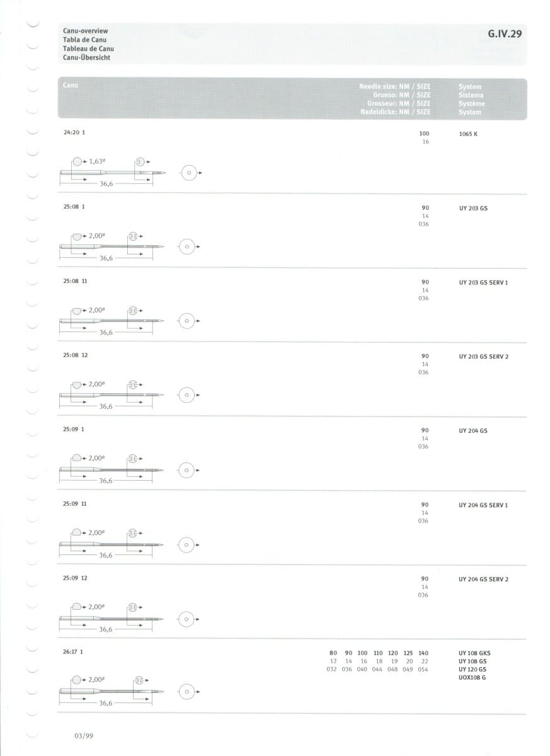Screen dimensions: 550x756
Task: Click needle size 125 in 26:17 row
Action: [408, 653]
